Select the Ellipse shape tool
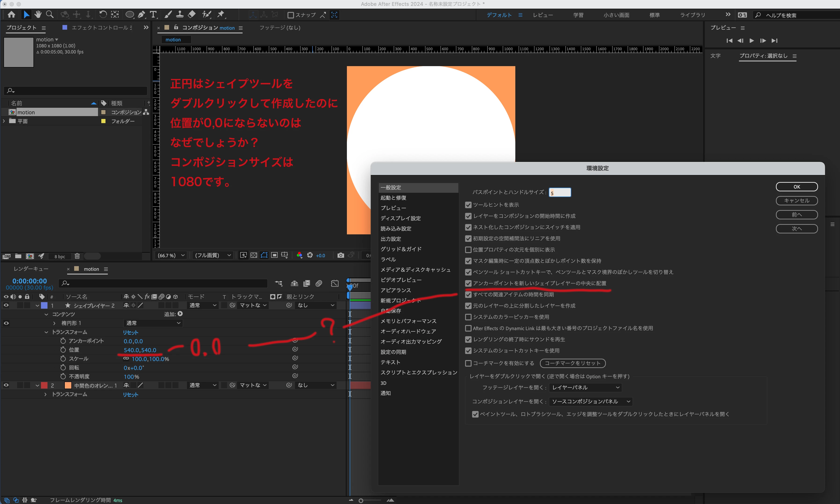Viewport: 840px width, 504px height. (x=130, y=15)
